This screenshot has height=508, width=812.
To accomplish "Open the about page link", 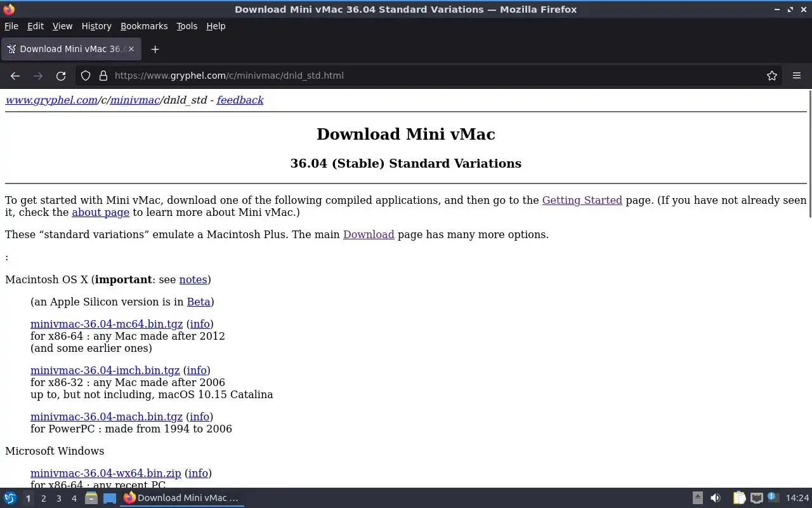I will 100,212.
